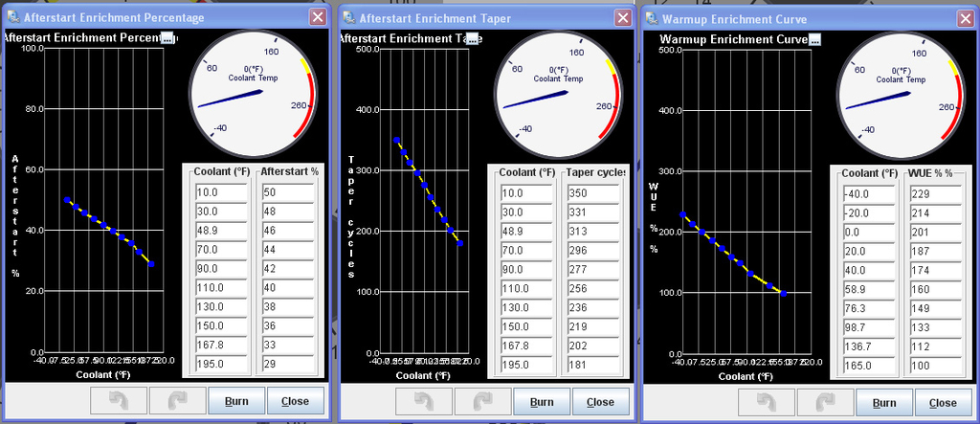Select Afterstart % field showing 50

tap(287, 192)
